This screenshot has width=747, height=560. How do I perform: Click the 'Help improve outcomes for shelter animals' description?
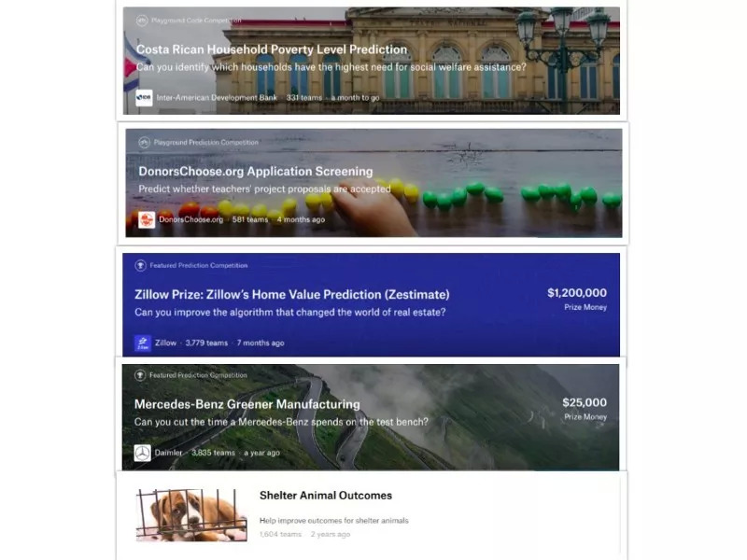(x=334, y=521)
